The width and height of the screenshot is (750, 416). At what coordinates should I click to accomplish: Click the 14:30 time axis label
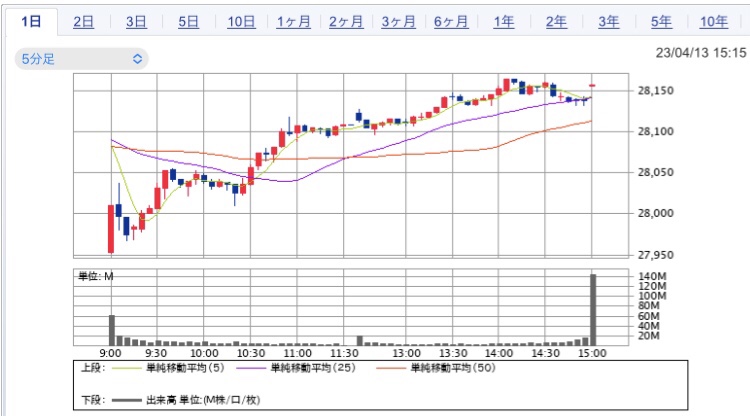coord(546,353)
